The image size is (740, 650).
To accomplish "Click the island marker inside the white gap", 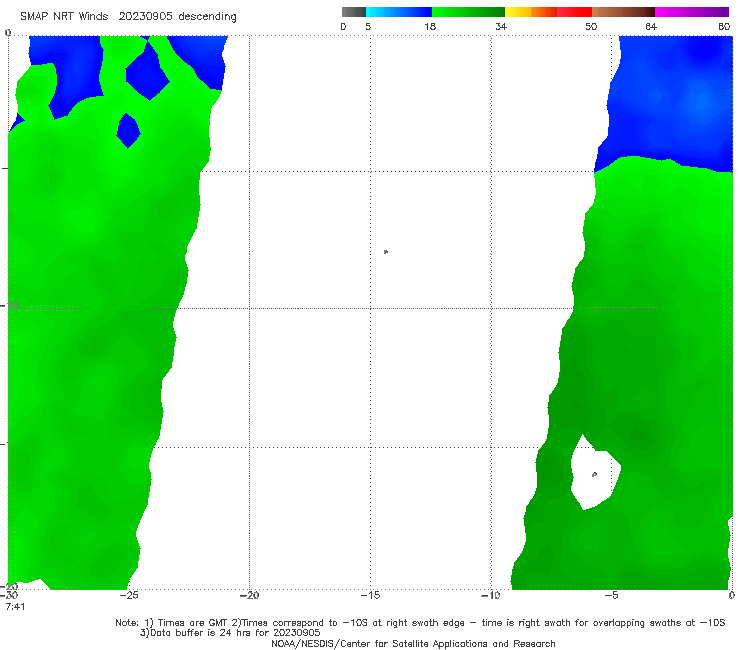I will click(594, 474).
